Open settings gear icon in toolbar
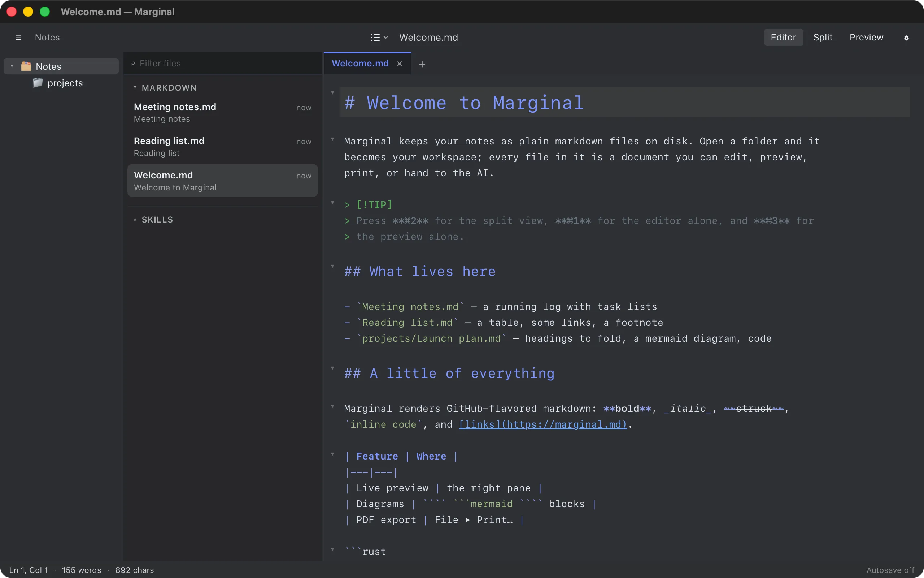The height and width of the screenshot is (578, 924). 906,38
